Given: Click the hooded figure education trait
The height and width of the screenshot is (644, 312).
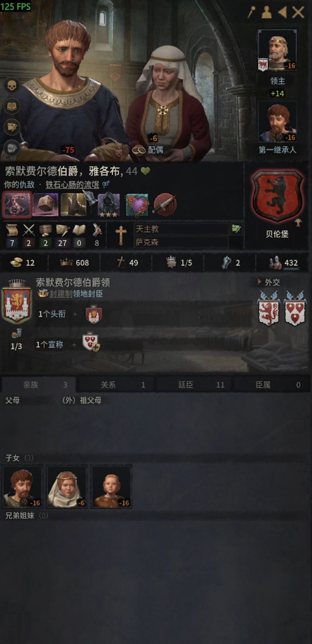Looking at the screenshot, I should click(108, 205).
